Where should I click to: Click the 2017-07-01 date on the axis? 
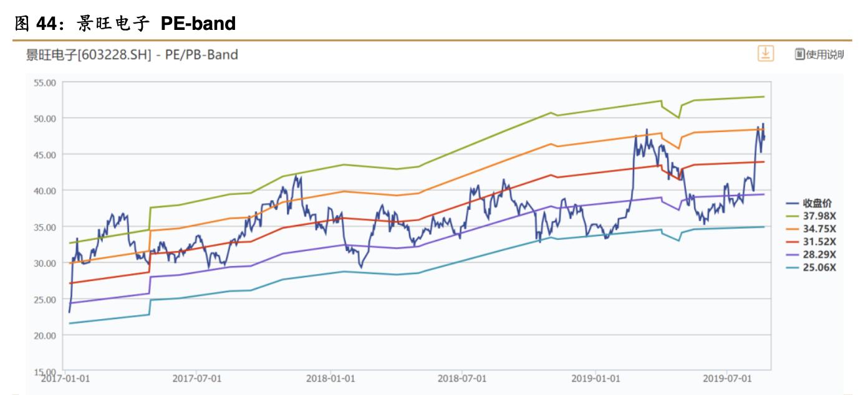tap(195, 378)
